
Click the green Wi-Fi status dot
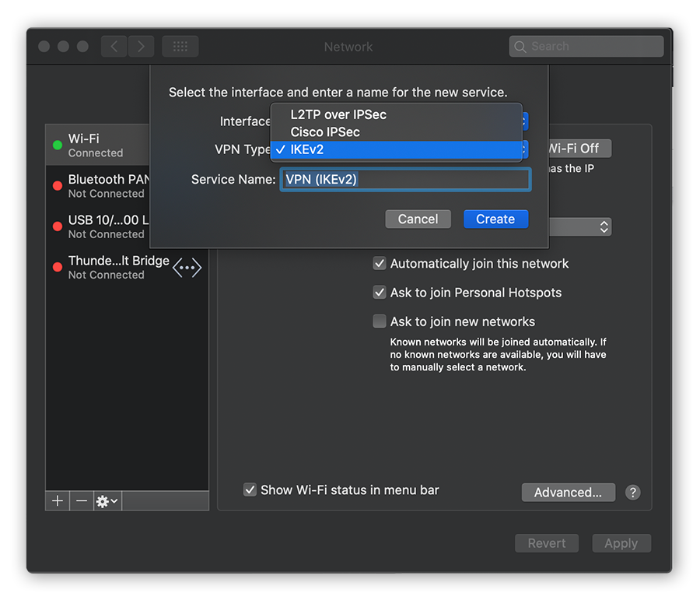coord(58,146)
